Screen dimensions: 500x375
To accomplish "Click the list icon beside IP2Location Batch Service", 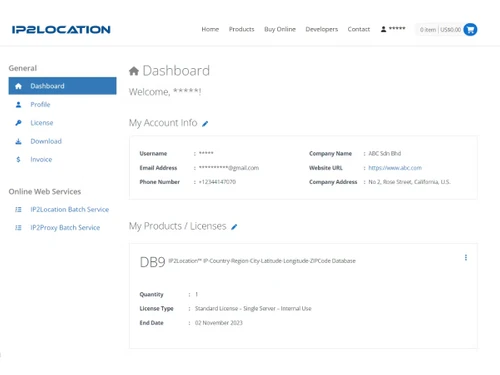I will (x=18, y=210).
